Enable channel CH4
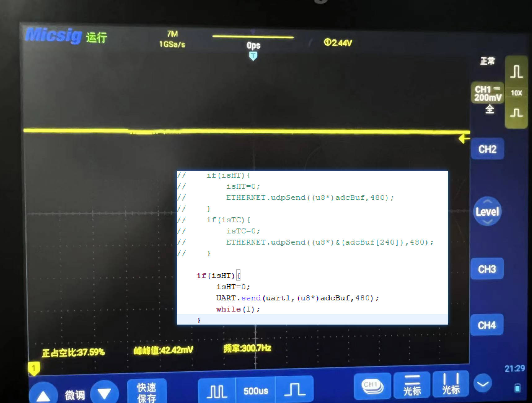Viewport: 532px width, 403px height. coord(486,325)
